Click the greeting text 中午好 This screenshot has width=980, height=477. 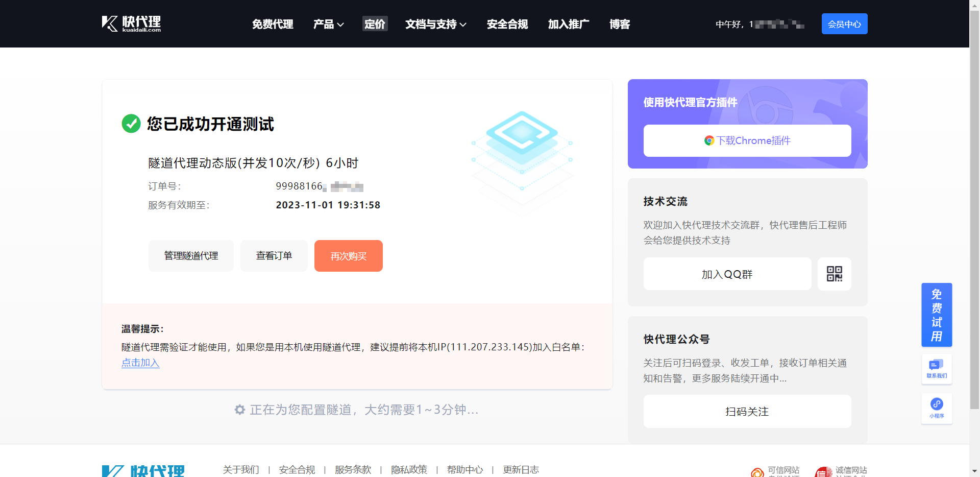click(x=728, y=24)
